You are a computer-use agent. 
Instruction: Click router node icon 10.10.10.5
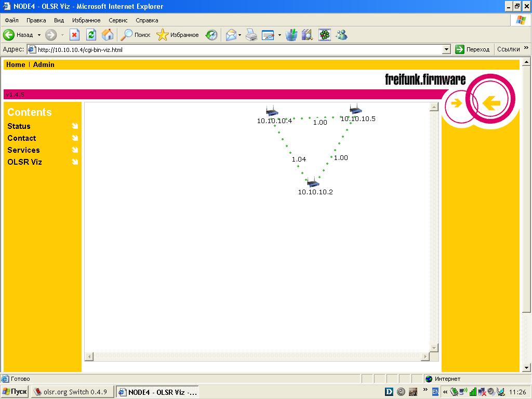point(355,109)
